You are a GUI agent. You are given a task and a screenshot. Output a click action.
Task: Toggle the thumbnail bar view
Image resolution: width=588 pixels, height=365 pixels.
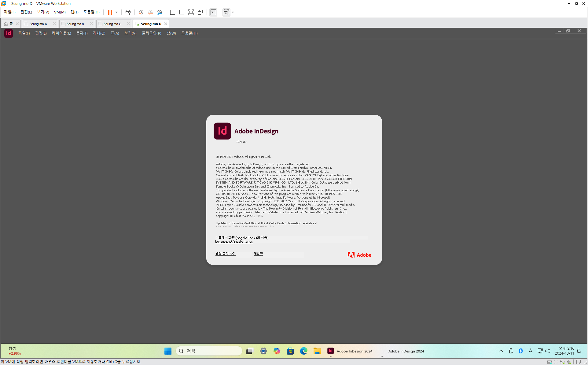182,12
